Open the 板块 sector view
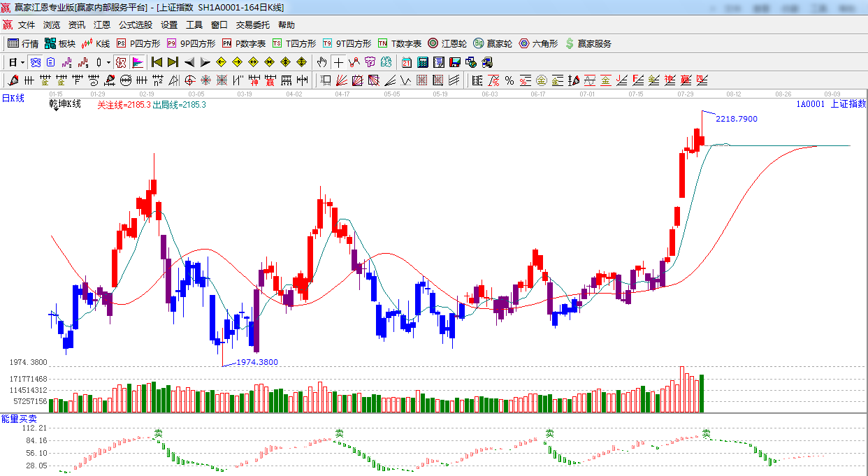The width and height of the screenshot is (868, 476). click(59, 43)
